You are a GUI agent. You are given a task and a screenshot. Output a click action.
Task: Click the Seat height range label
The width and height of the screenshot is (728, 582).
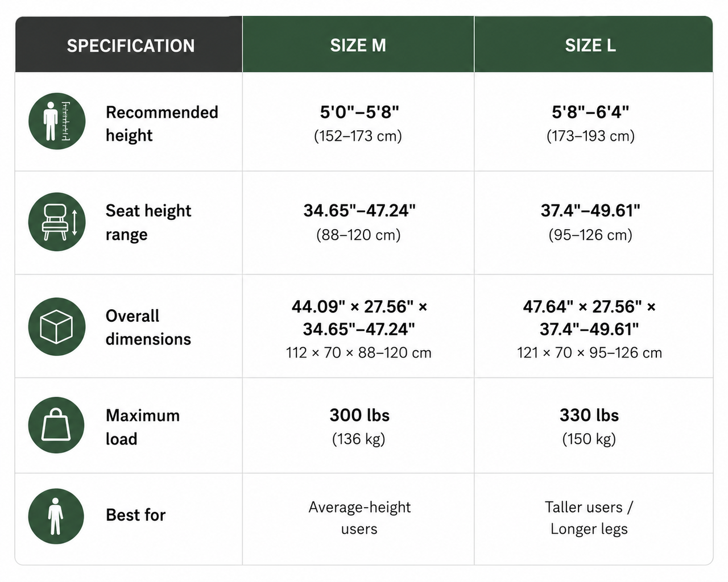pyautogui.click(x=148, y=222)
